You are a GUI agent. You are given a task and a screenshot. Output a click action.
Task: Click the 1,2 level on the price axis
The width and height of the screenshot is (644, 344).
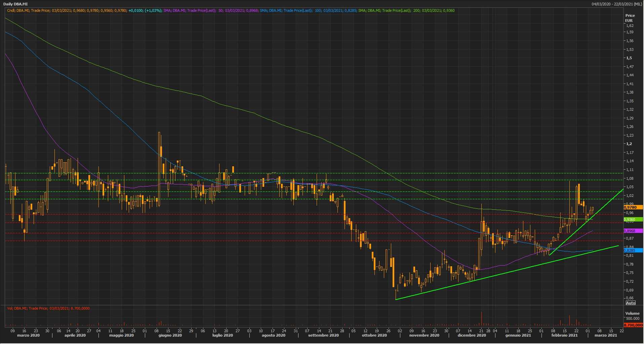tap(629, 144)
